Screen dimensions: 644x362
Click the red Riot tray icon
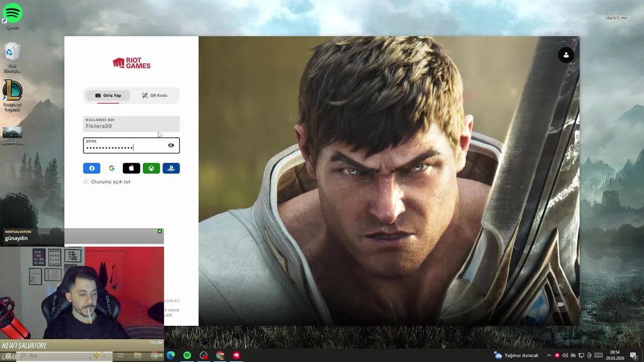(x=557, y=355)
